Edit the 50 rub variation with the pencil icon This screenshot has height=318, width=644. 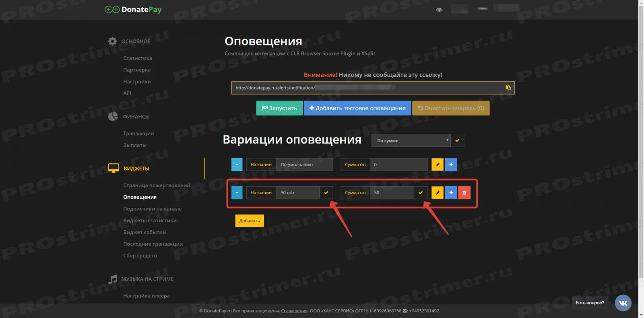(438, 193)
